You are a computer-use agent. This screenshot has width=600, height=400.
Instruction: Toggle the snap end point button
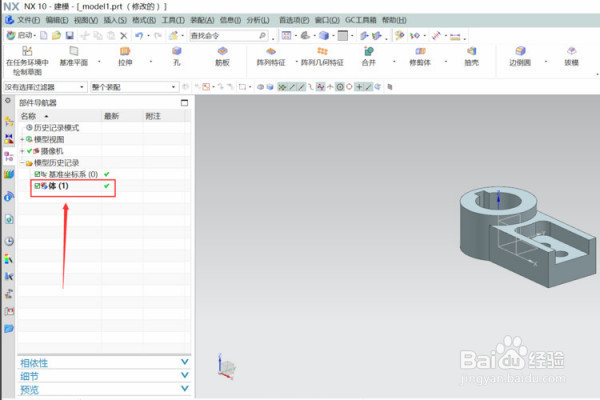292,87
